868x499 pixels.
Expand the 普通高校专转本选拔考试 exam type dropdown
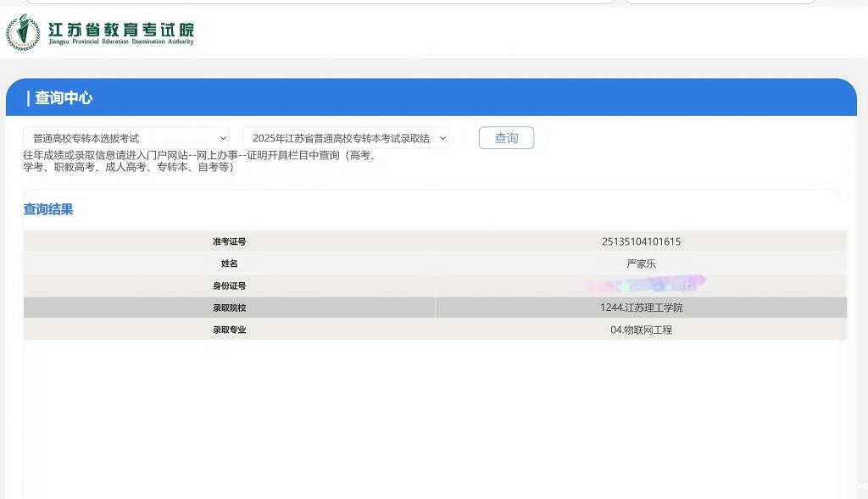click(x=125, y=138)
